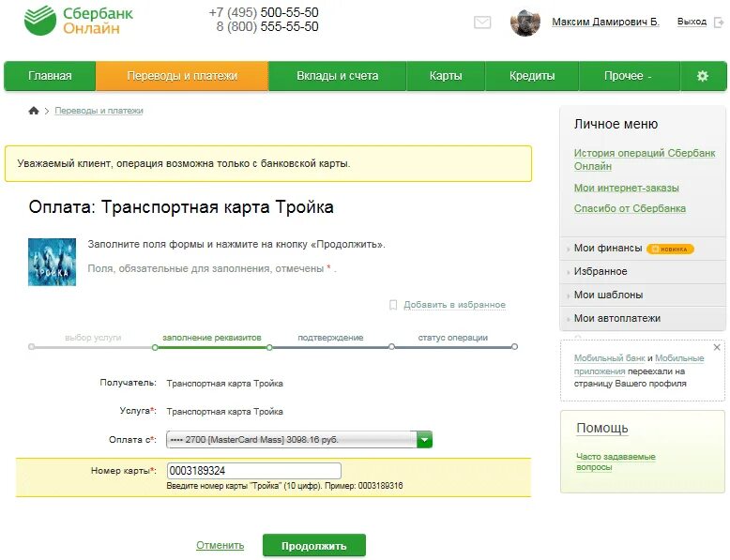Click the выбор услуги progress step
730x560 pixels.
pyautogui.click(x=93, y=338)
